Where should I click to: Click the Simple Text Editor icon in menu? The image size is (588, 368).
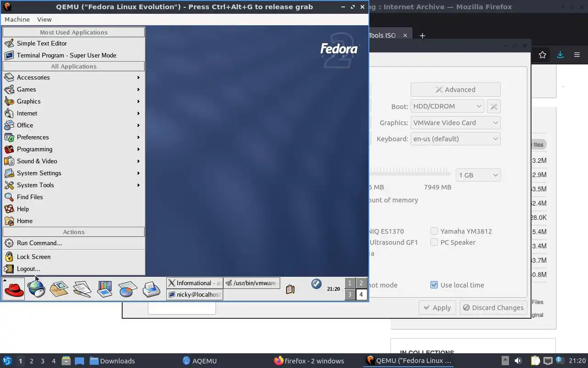click(9, 43)
